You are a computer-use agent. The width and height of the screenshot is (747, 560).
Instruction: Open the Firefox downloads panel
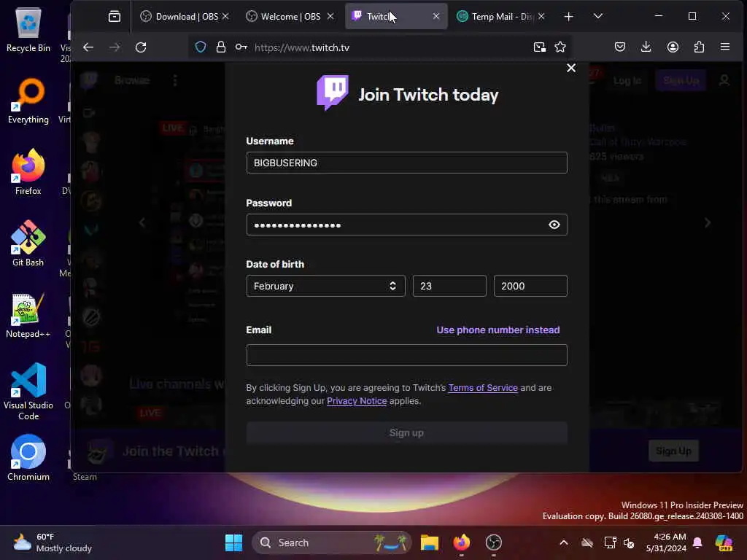646,47
